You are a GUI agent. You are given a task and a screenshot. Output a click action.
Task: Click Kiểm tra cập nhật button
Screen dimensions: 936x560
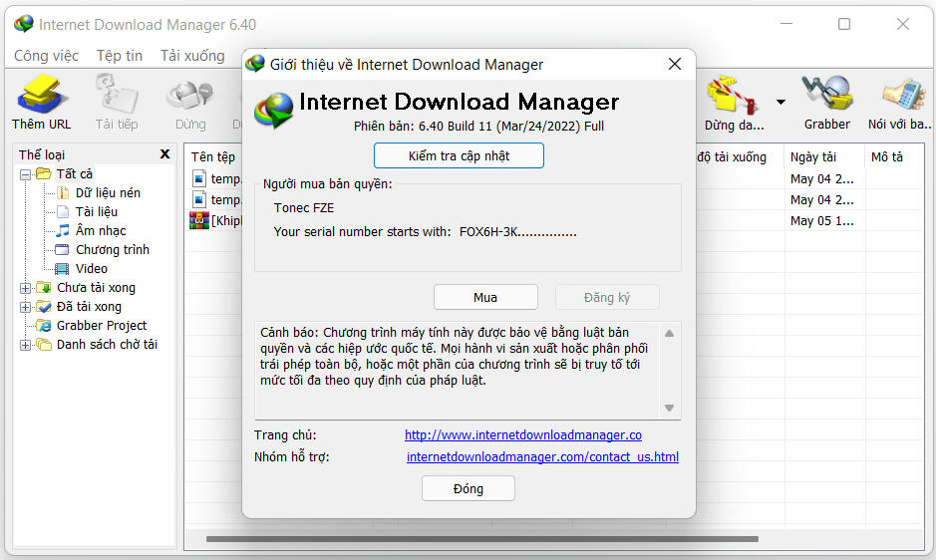coord(459,155)
